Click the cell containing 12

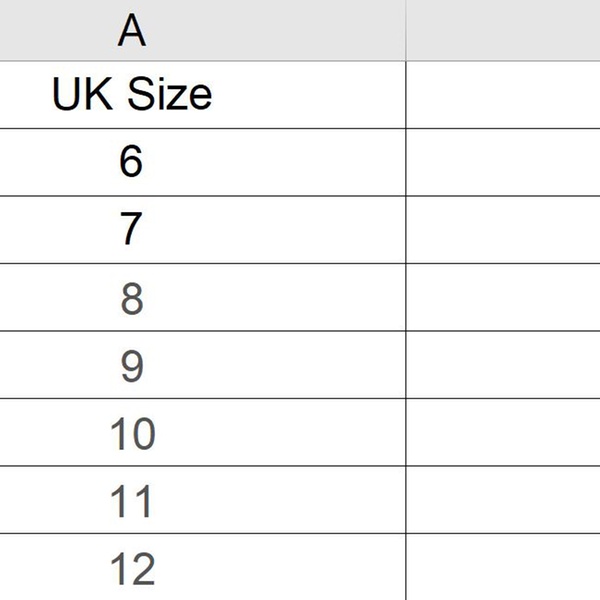[132, 569]
